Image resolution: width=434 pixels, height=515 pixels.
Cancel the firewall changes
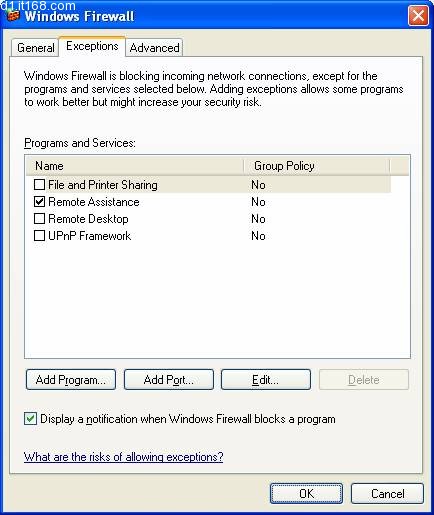pyautogui.click(x=388, y=494)
